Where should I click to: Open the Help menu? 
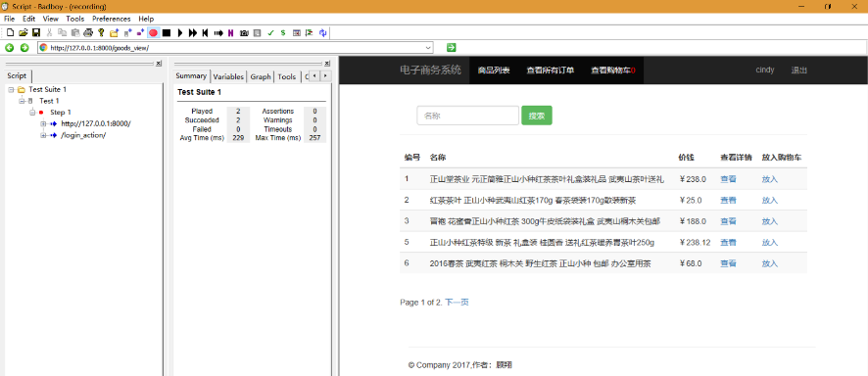click(x=146, y=19)
